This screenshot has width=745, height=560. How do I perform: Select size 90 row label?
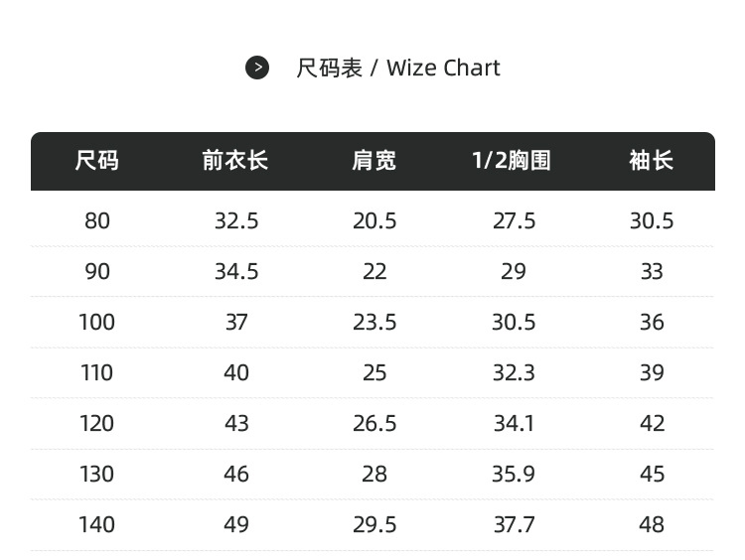tap(97, 272)
